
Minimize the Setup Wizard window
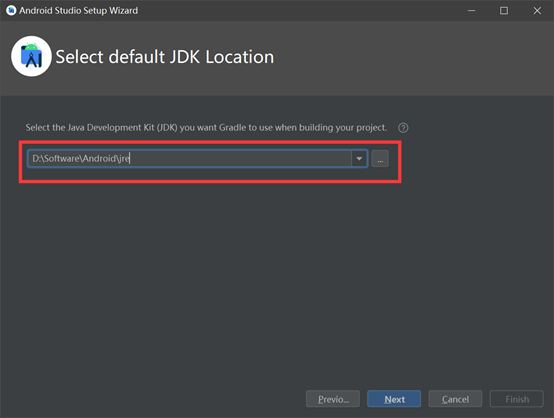(x=471, y=11)
